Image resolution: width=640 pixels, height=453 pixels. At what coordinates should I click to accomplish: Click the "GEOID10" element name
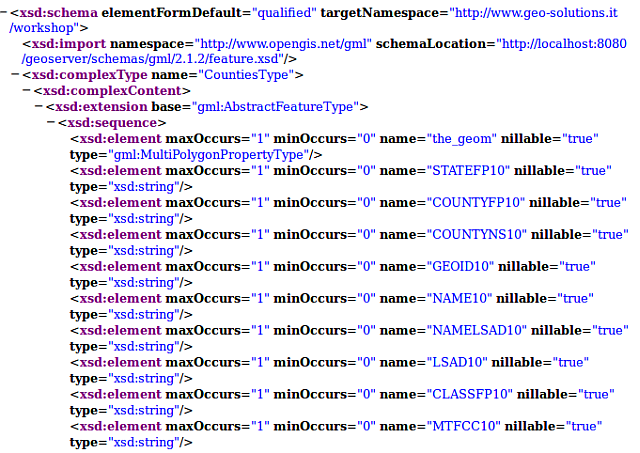click(x=460, y=266)
